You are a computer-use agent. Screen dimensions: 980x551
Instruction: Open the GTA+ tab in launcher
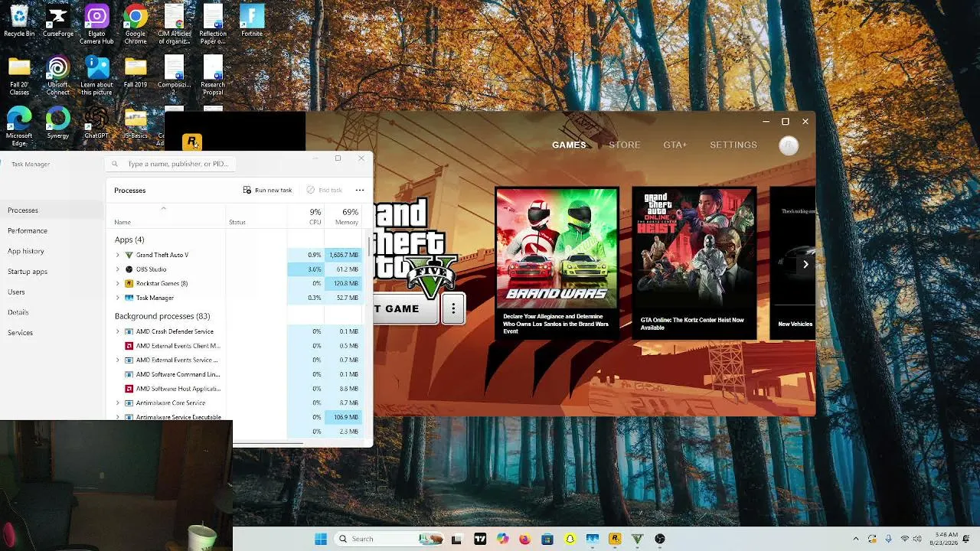pyautogui.click(x=675, y=145)
